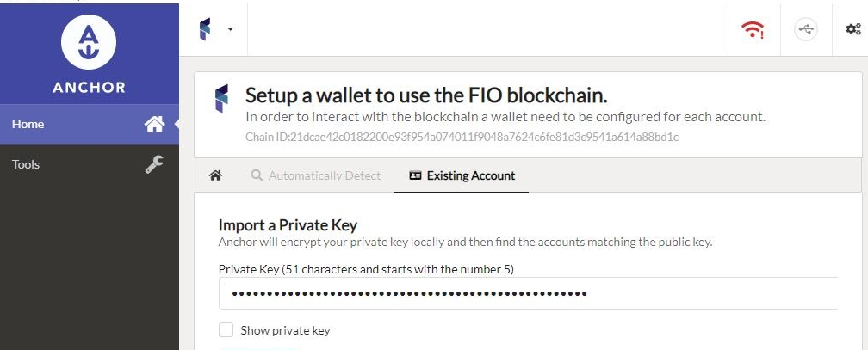Screen dimensions: 868x350
Task: Click the FIO blockchain logo in top bar
Action: (205, 28)
